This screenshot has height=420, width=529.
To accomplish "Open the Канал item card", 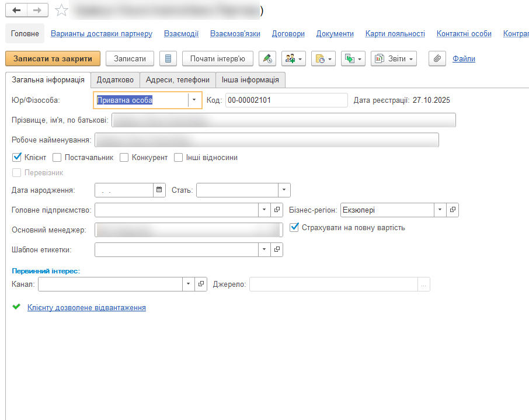I will 201,284.
